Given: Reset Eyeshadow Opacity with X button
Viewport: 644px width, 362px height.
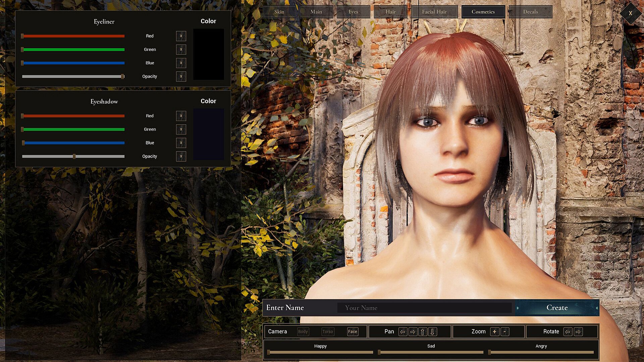Looking at the screenshot, I should tap(181, 156).
